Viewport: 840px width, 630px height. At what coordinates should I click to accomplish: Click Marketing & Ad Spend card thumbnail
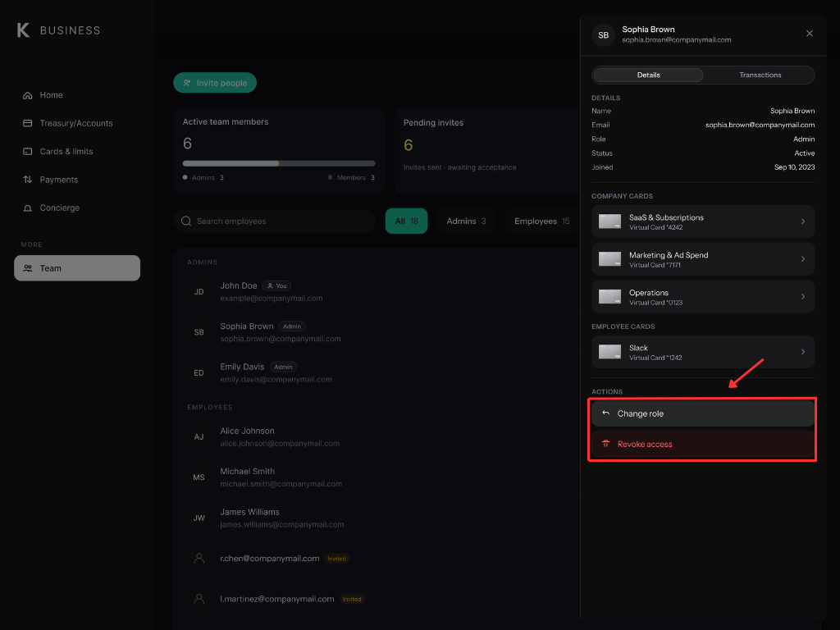(x=609, y=259)
